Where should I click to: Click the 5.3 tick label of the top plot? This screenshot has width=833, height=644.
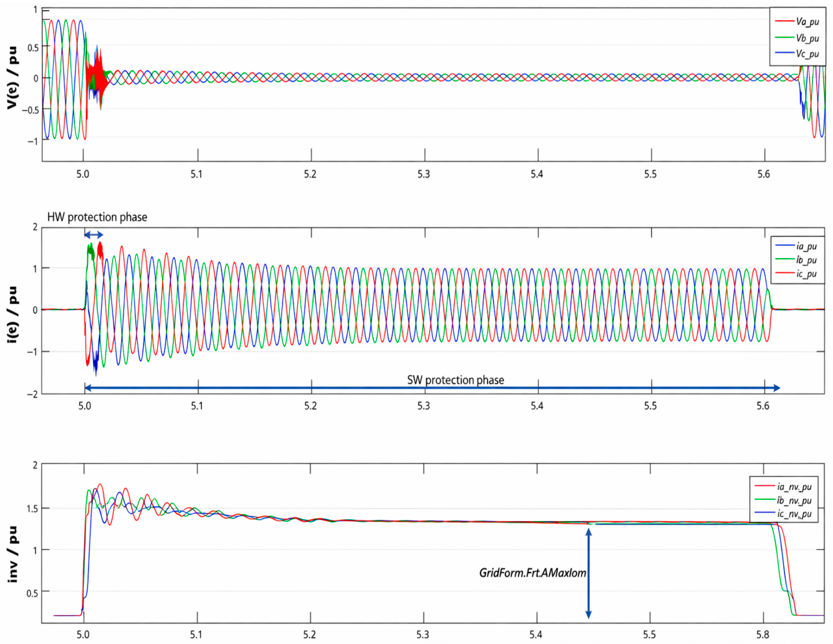[x=423, y=174]
